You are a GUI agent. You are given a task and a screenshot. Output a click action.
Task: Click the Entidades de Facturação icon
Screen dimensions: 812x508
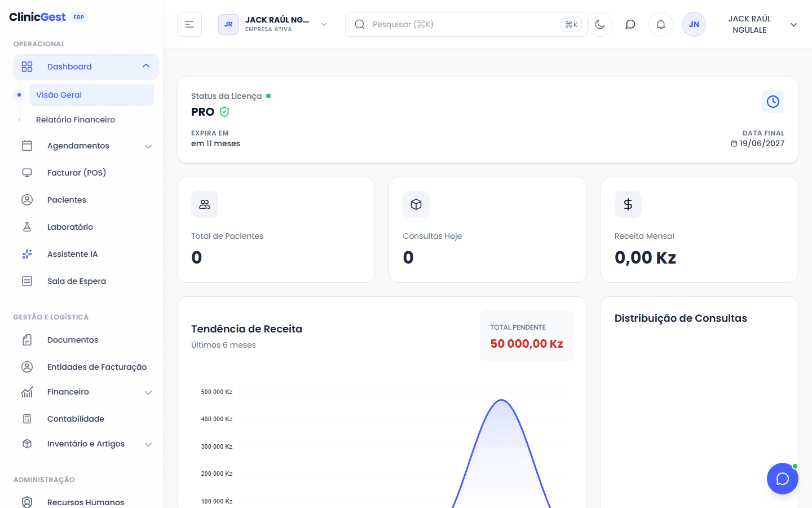27,367
